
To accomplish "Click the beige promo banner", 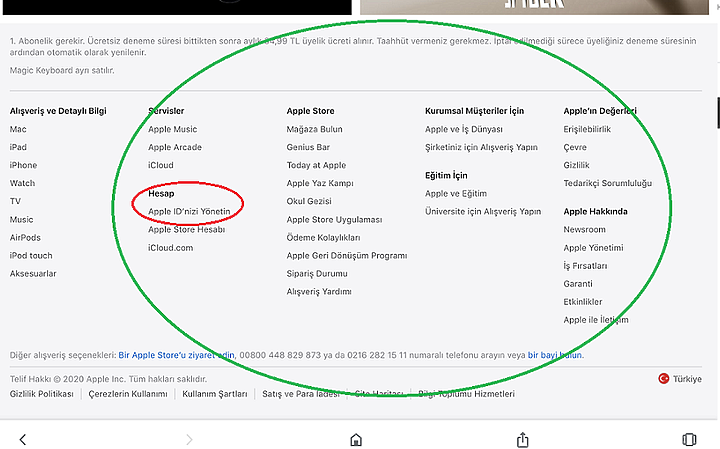I will pyautogui.click(x=534, y=7).
